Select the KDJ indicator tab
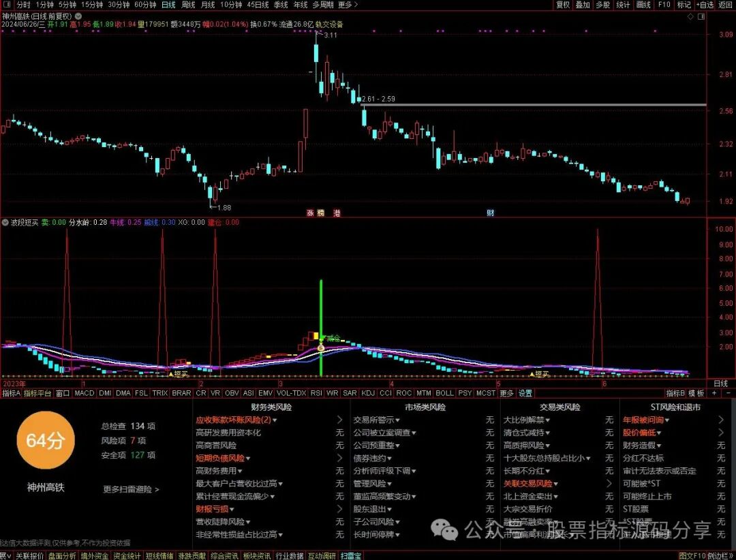Viewport: 736px width, 560px height. (x=368, y=393)
